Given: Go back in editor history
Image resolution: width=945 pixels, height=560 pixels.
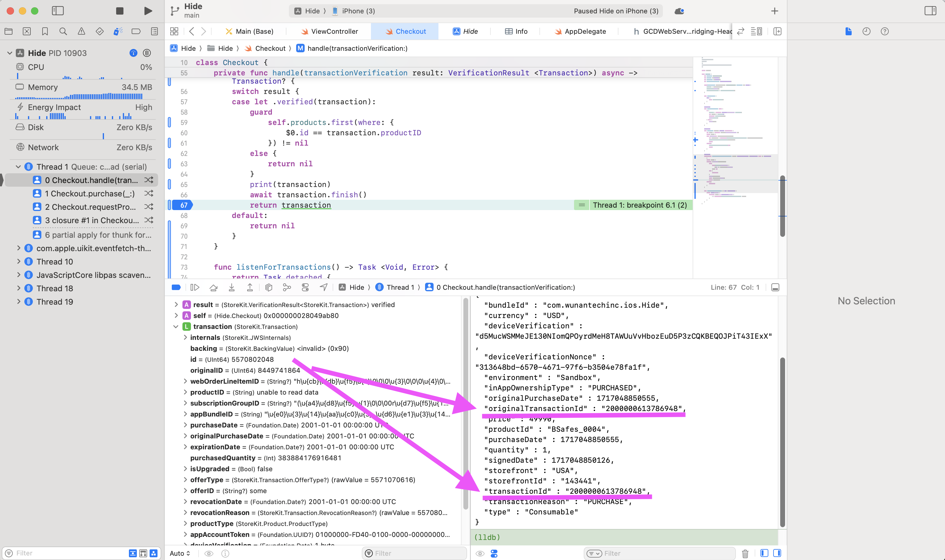Looking at the screenshot, I should (x=192, y=31).
